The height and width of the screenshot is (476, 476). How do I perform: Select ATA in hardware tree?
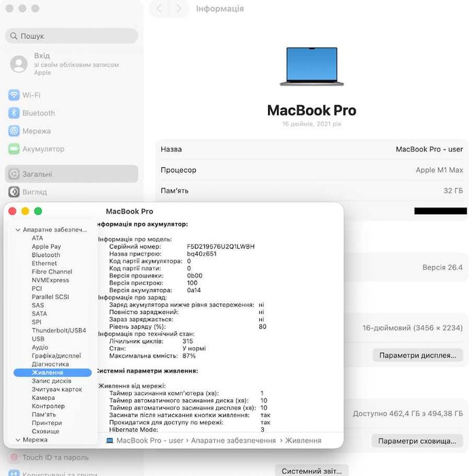click(x=37, y=238)
